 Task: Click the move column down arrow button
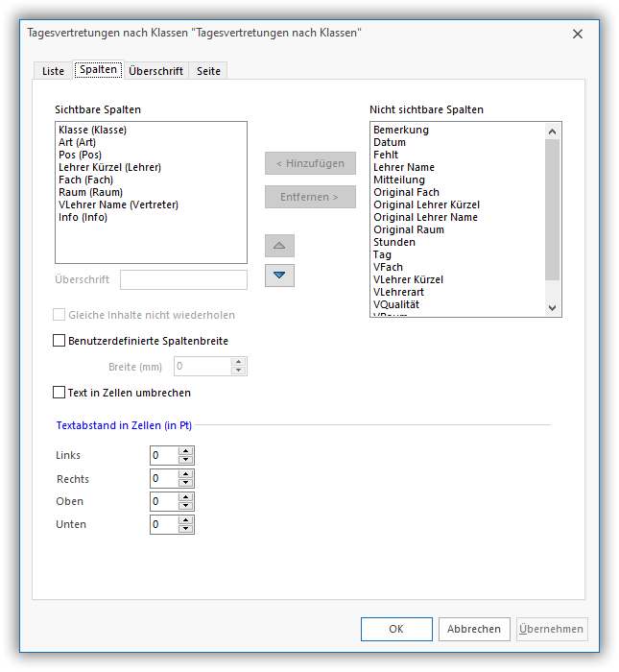(279, 276)
